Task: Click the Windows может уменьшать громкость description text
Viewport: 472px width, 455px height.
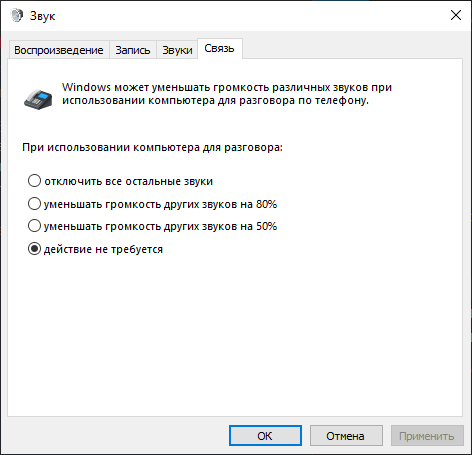Action: 227,94
